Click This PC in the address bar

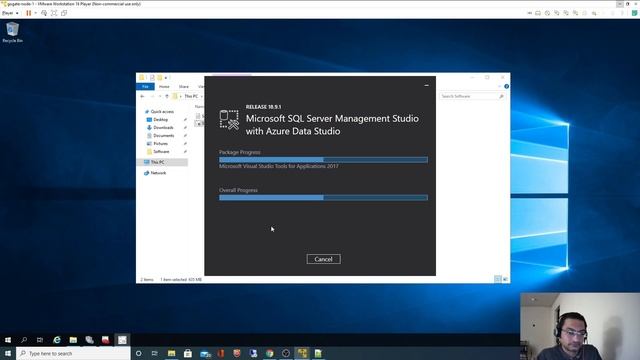pyautogui.click(x=191, y=96)
